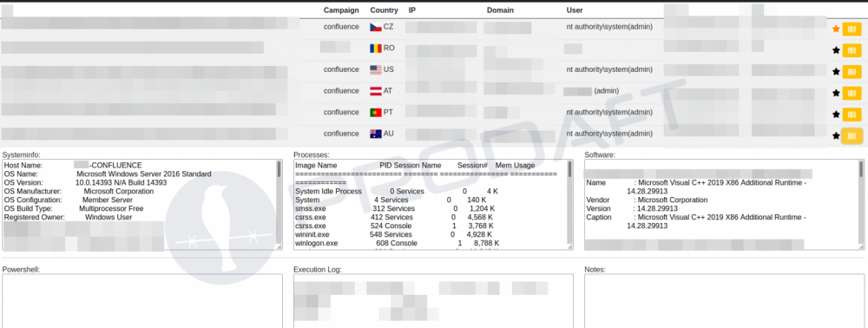Sort by the Campaign column header

tap(341, 10)
